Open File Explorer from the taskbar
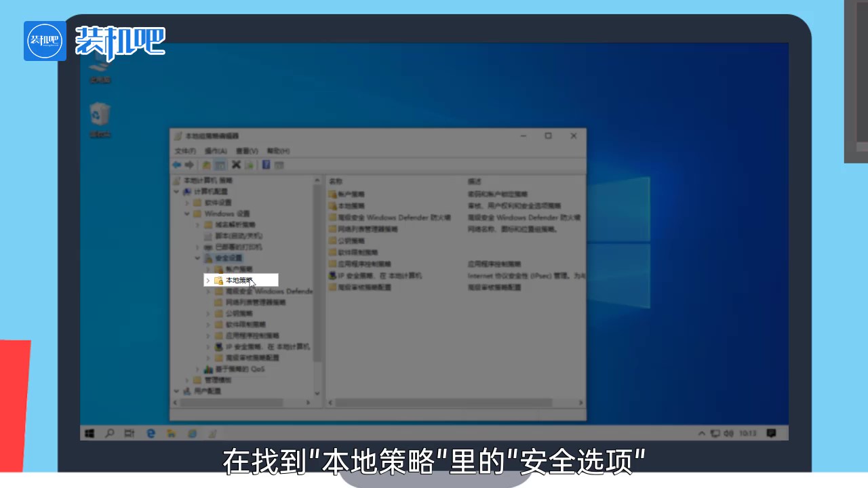 172,432
